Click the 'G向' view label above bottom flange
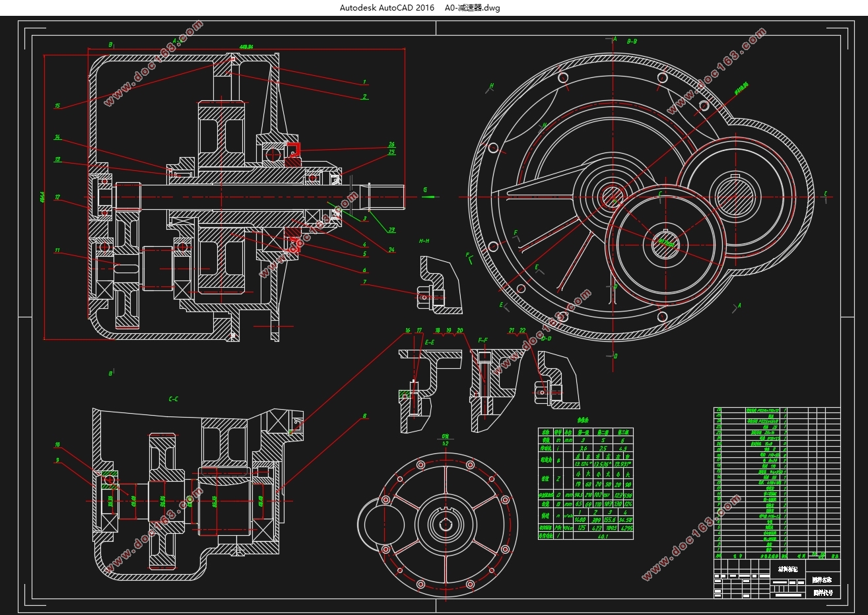The width and height of the screenshot is (868, 615). (x=444, y=437)
